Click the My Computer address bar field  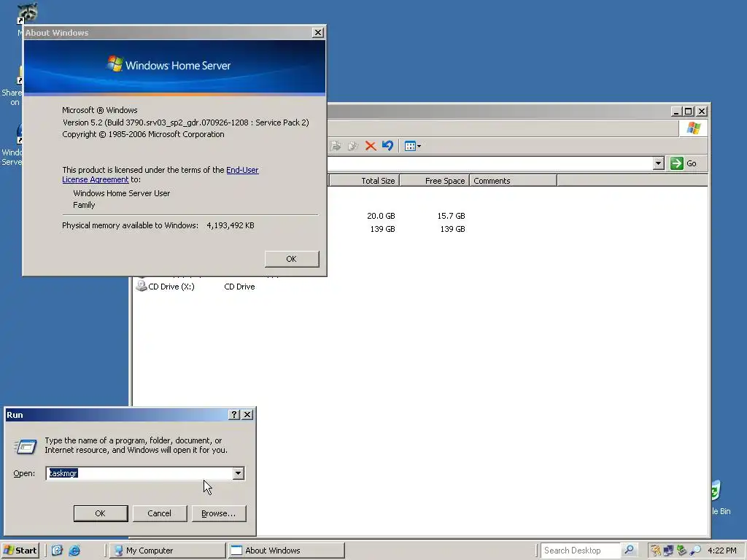pyautogui.click(x=490, y=163)
